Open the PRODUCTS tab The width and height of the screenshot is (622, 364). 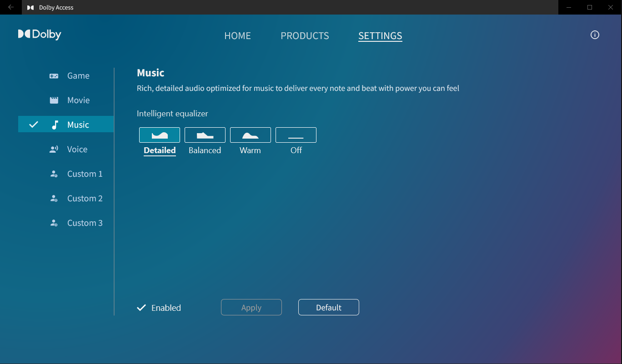(x=305, y=36)
